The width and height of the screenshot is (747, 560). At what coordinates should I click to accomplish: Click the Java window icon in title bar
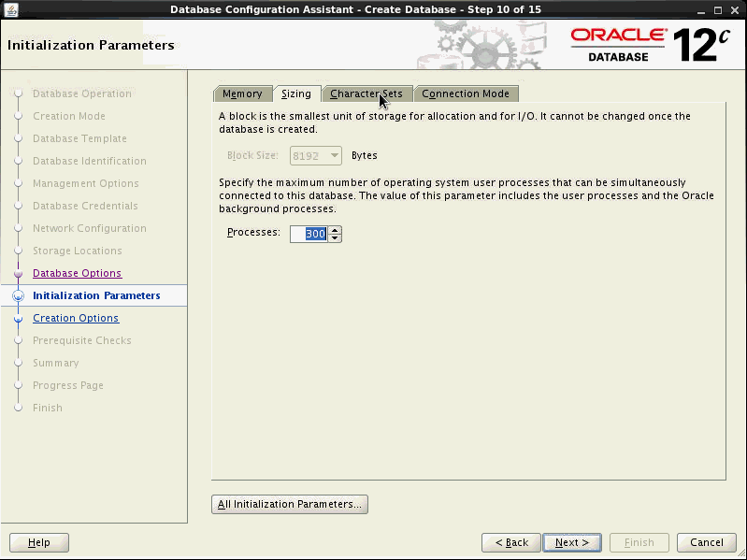(x=10, y=9)
